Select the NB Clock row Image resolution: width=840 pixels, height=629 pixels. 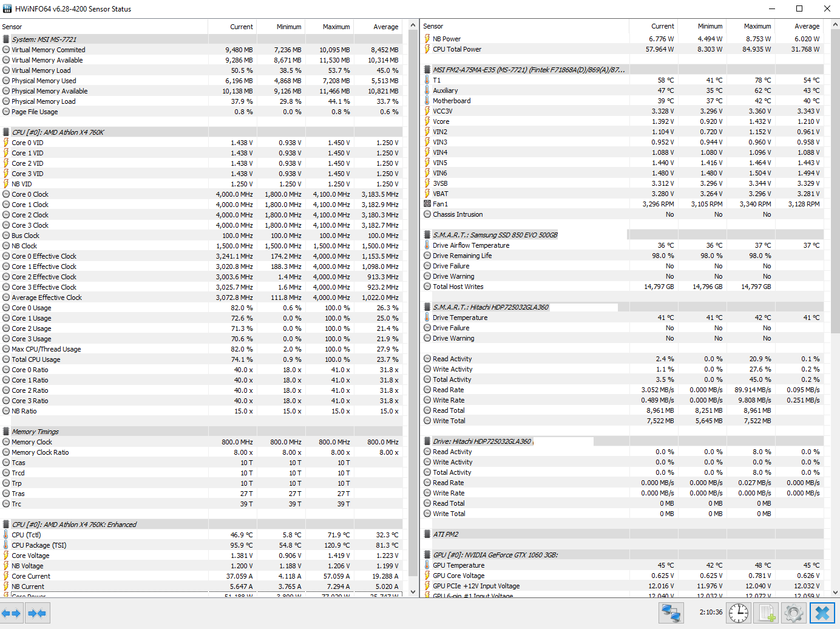click(x=201, y=246)
